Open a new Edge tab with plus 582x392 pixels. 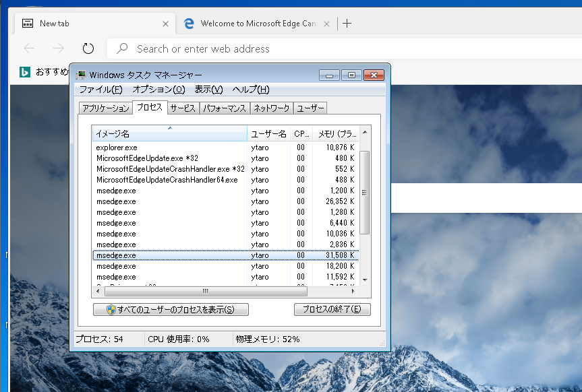(x=347, y=24)
